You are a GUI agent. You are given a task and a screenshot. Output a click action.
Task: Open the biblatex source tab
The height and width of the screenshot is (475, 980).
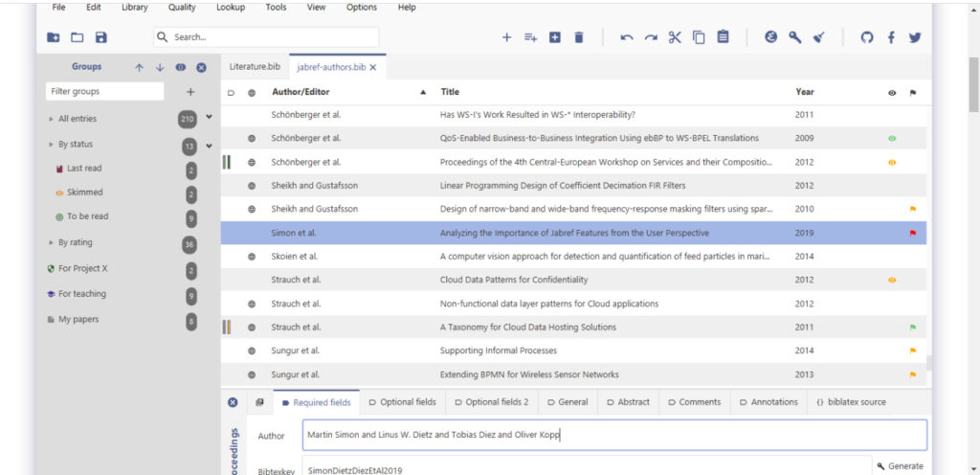pyautogui.click(x=851, y=402)
